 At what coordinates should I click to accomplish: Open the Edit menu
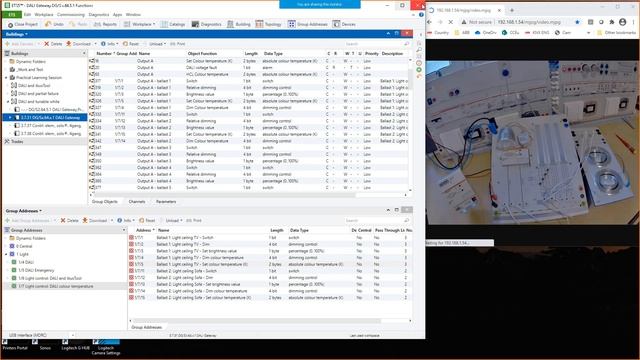pos(27,15)
